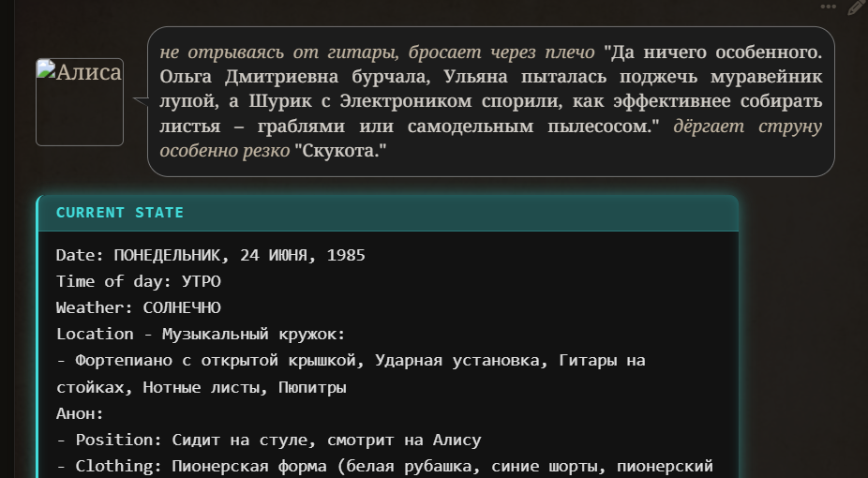This screenshot has height=478, width=868.
Task: Click the line starting 'Фортепиано с открытой крышкой'
Action: [351, 361]
